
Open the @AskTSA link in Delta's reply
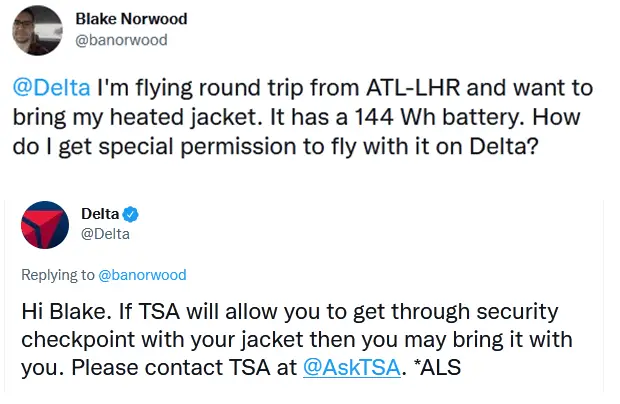pyautogui.click(x=352, y=367)
